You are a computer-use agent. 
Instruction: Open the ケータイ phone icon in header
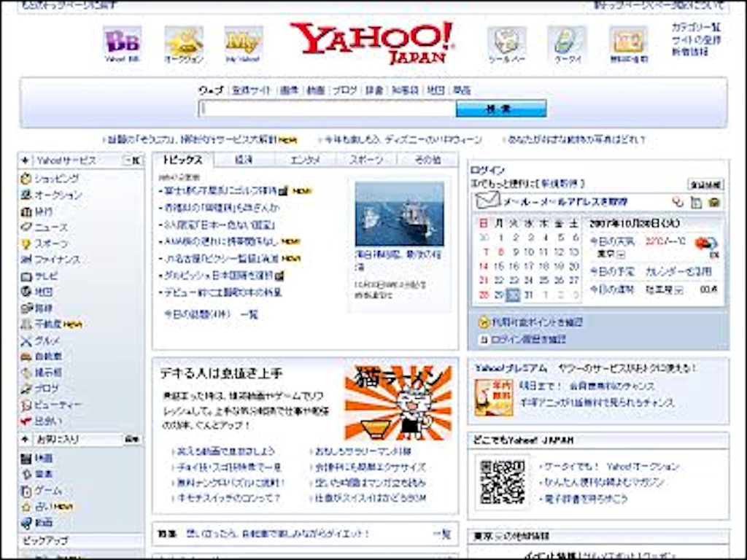[x=567, y=45]
